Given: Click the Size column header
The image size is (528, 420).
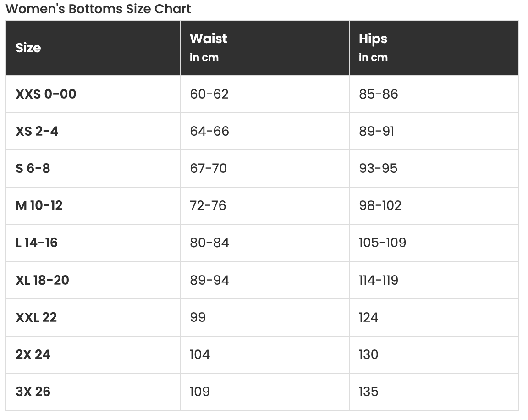Looking at the screenshot, I should [28, 48].
